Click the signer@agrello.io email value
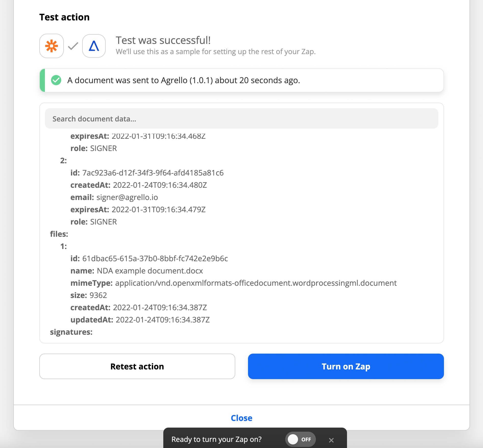This screenshot has height=448, width=483. pos(127,197)
